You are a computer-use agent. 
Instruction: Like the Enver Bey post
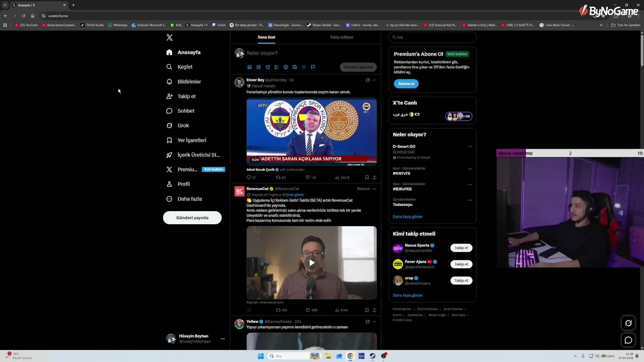coord(310,177)
